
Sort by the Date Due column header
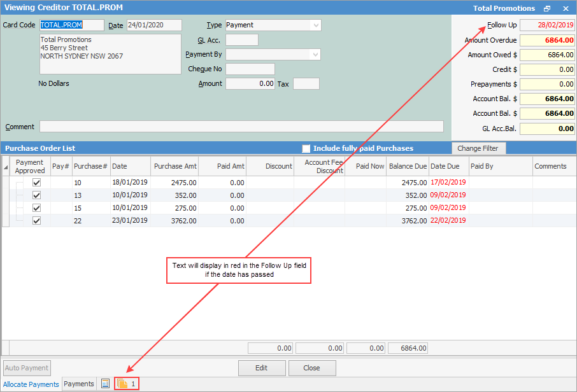tap(448, 166)
